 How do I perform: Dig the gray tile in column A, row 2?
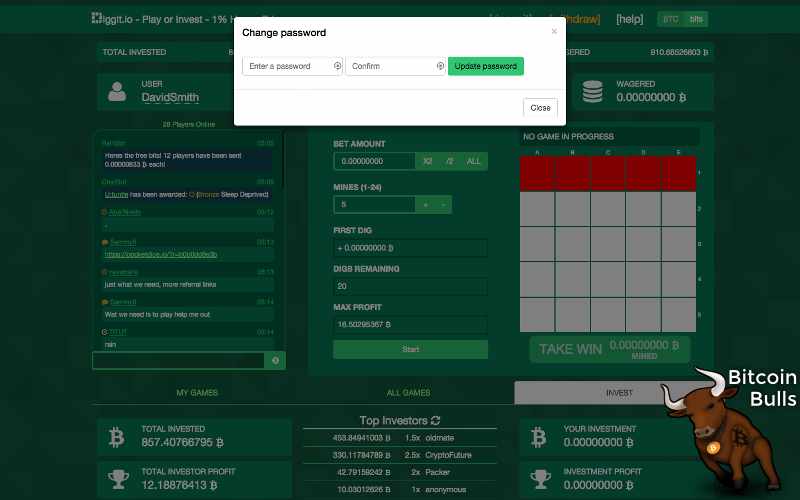pyautogui.click(x=537, y=209)
